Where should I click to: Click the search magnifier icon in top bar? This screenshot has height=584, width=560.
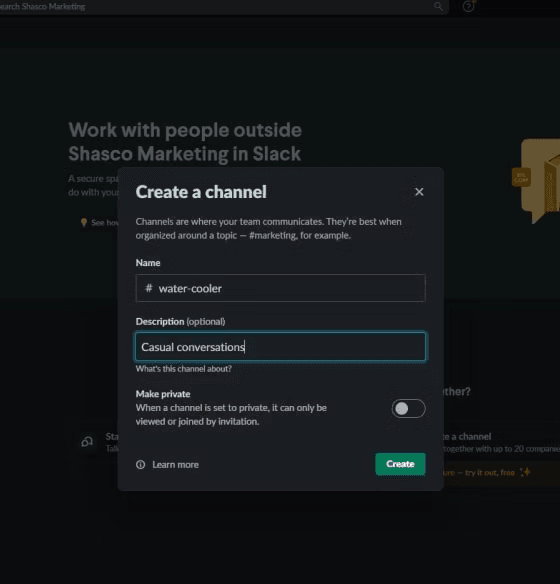pyautogui.click(x=438, y=6)
